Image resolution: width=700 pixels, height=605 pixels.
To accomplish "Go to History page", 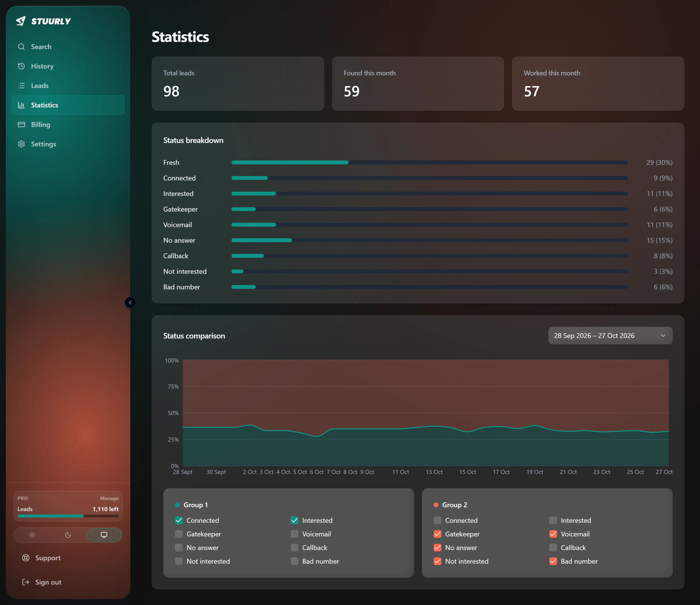I will (68, 66).
